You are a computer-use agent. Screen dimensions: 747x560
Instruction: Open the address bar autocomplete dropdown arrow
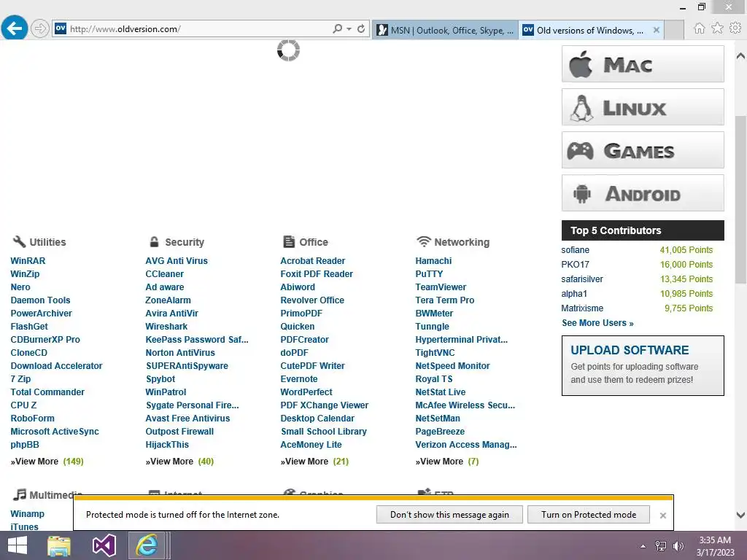click(349, 29)
